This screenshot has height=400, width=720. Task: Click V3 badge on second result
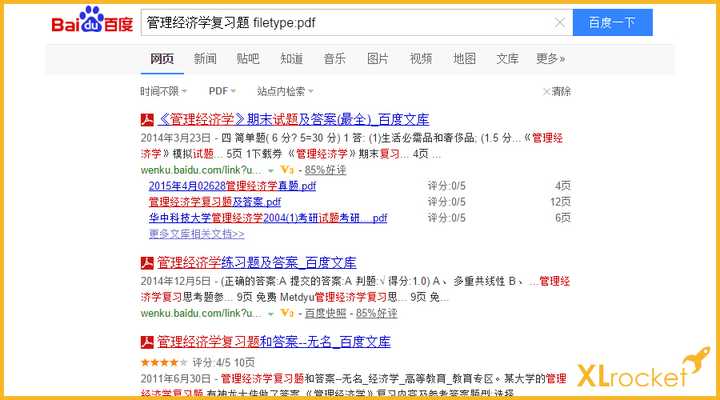coord(287,313)
